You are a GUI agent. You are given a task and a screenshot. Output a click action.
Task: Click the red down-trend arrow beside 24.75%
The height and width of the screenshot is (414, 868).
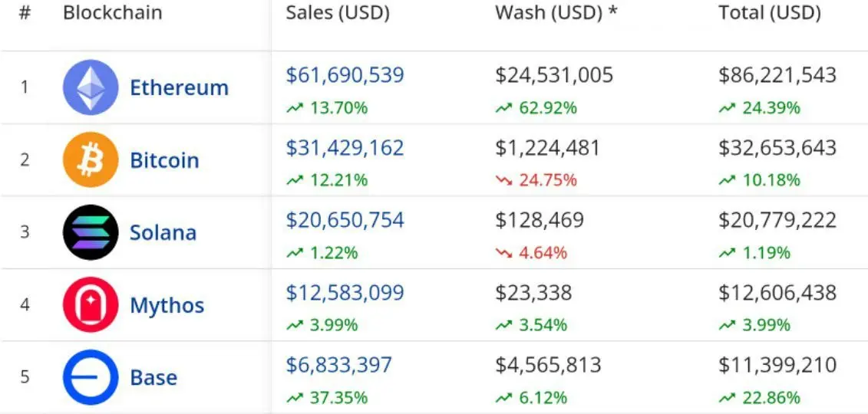[x=504, y=181]
